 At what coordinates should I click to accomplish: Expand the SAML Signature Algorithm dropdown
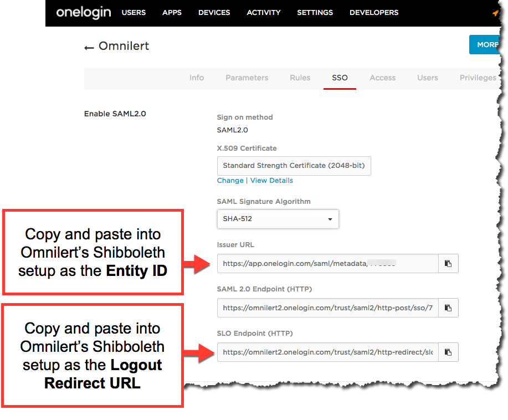tap(278, 219)
